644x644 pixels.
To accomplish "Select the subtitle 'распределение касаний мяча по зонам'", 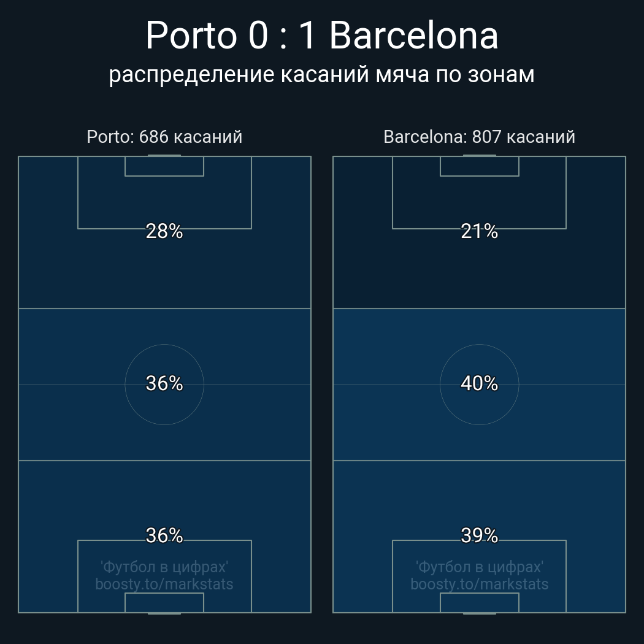I will pyautogui.click(x=321, y=74).
